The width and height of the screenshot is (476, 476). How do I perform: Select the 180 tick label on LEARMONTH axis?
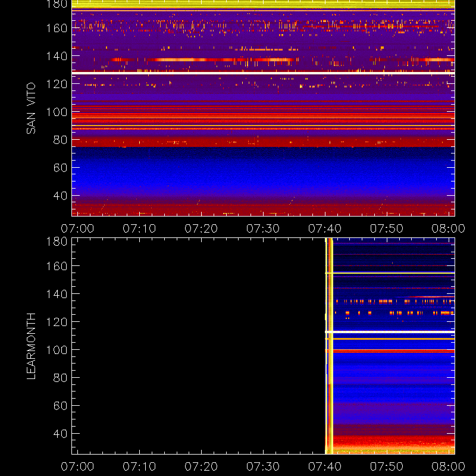coord(57,242)
